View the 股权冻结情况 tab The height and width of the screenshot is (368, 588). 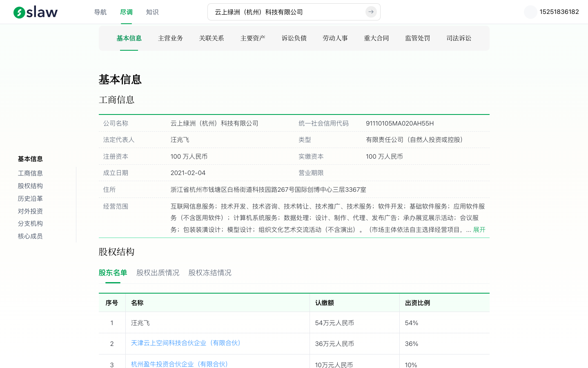click(x=209, y=273)
